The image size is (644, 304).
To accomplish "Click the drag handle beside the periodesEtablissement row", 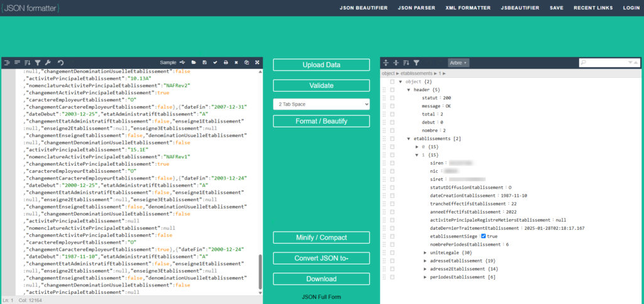I will click(384, 278).
